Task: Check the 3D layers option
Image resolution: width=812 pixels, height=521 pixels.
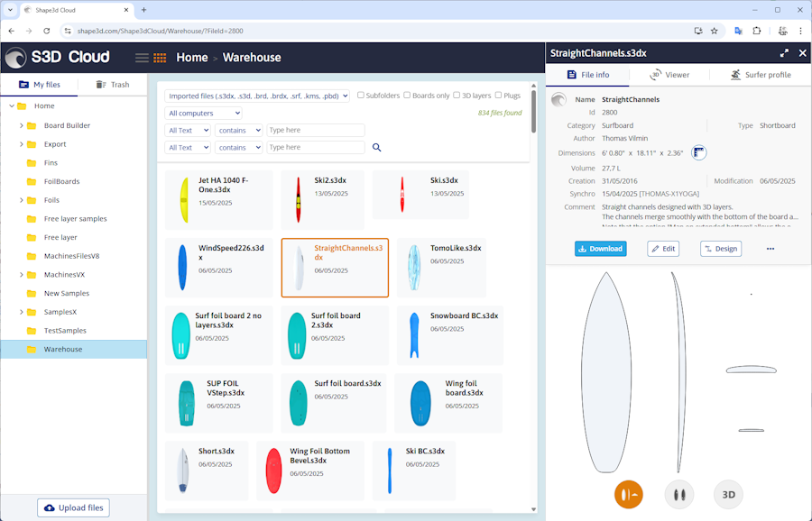Action: tap(457, 96)
